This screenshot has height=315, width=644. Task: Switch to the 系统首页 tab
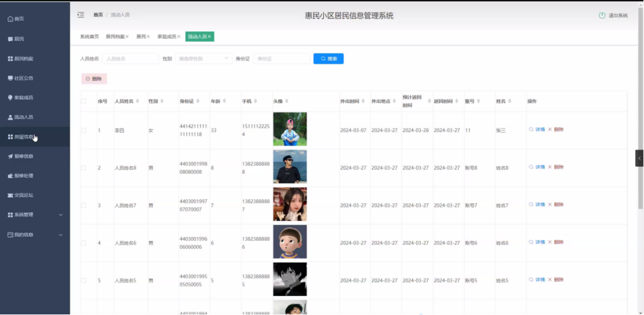(x=89, y=37)
